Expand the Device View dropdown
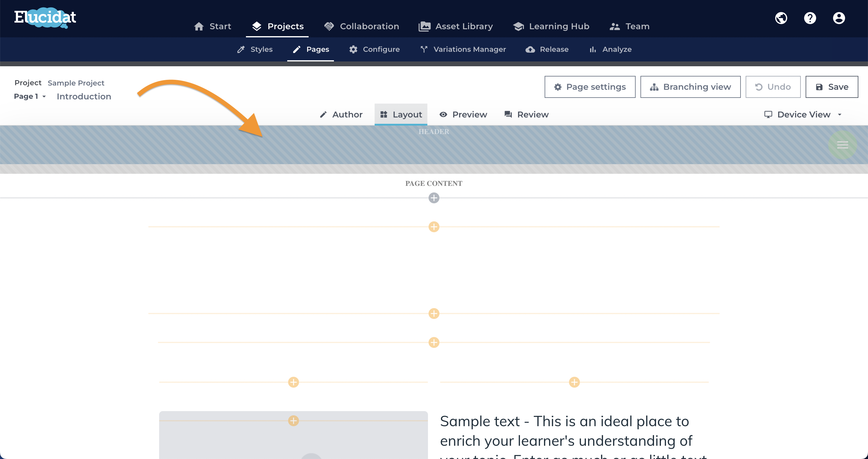 pyautogui.click(x=803, y=114)
